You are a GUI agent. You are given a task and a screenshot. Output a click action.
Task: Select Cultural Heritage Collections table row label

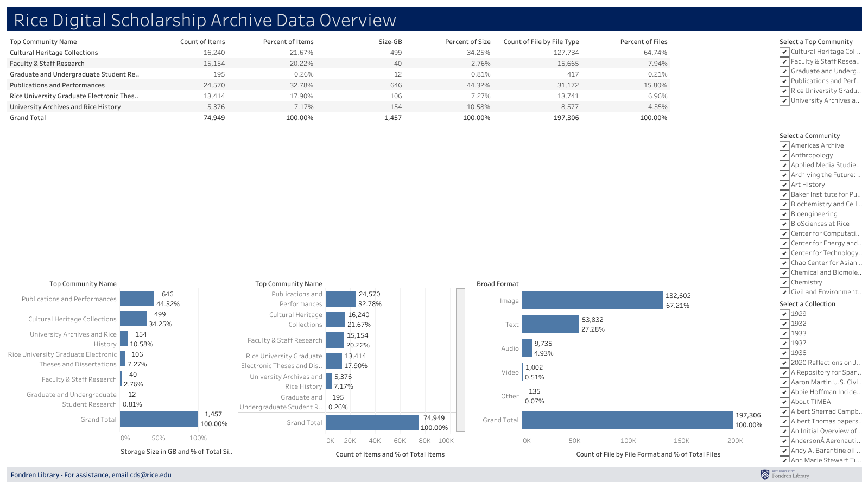(x=54, y=53)
